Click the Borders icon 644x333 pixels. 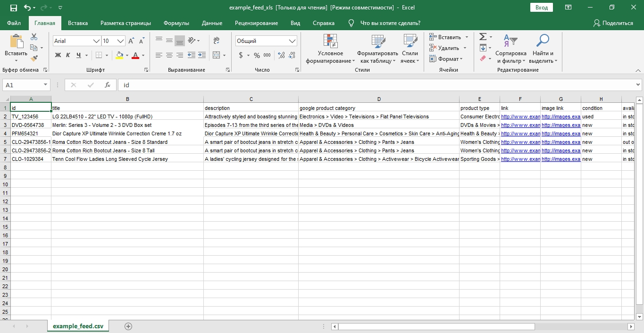click(x=99, y=55)
